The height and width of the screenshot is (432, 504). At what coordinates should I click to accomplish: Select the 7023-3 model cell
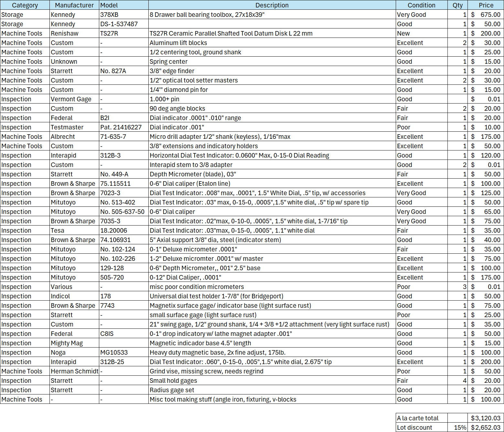click(124, 193)
